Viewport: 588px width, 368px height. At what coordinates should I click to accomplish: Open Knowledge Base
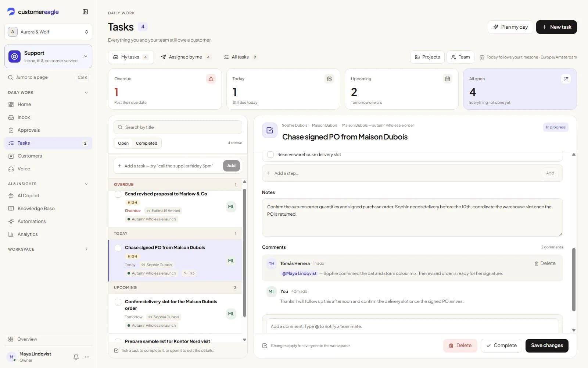click(x=48, y=209)
